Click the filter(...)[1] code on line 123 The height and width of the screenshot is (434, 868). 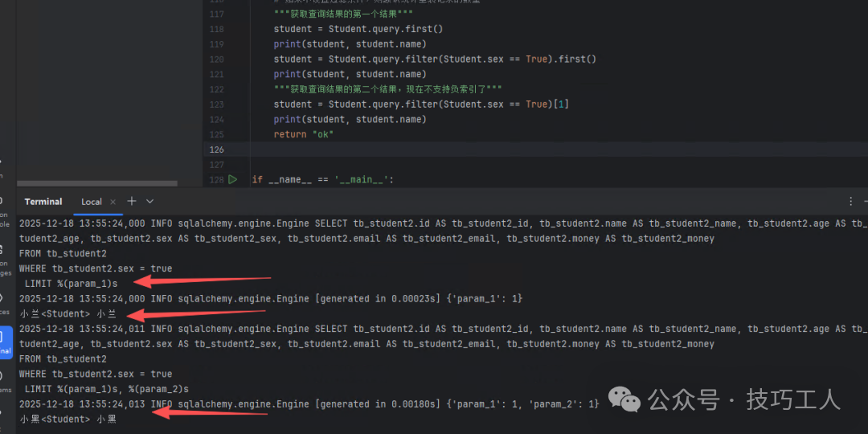(421, 104)
